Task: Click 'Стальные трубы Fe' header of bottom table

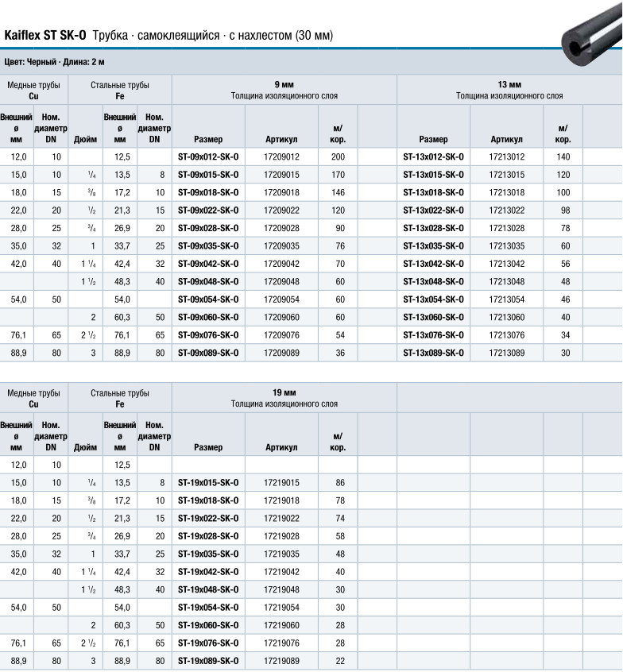Action: pyautogui.click(x=120, y=399)
